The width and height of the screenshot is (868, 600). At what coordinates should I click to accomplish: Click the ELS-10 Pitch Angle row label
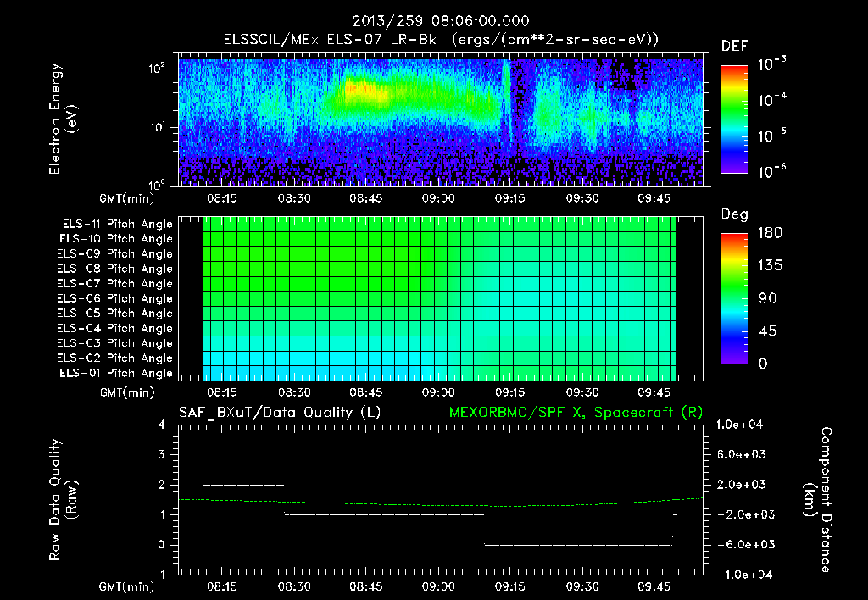coord(116,239)
